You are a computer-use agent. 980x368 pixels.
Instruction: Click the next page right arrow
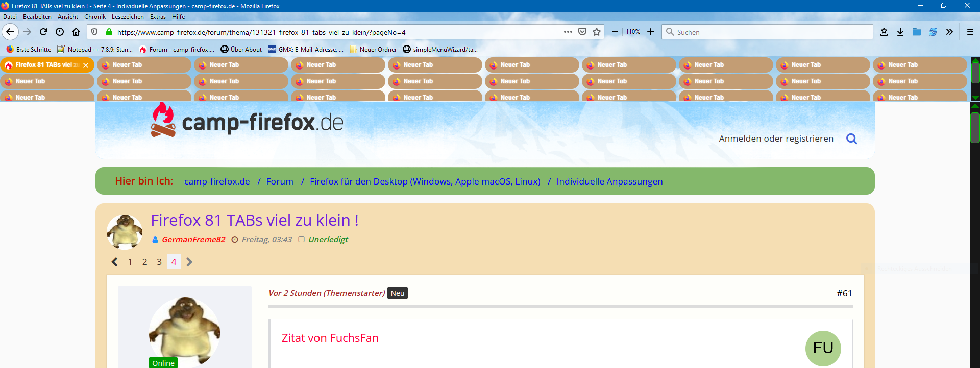[189, 262]
